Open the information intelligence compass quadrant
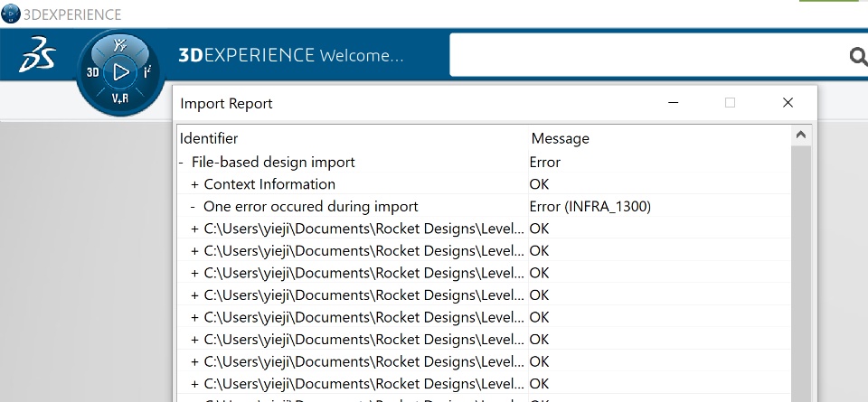Viewport: 868px width, 402px height. 147,71
